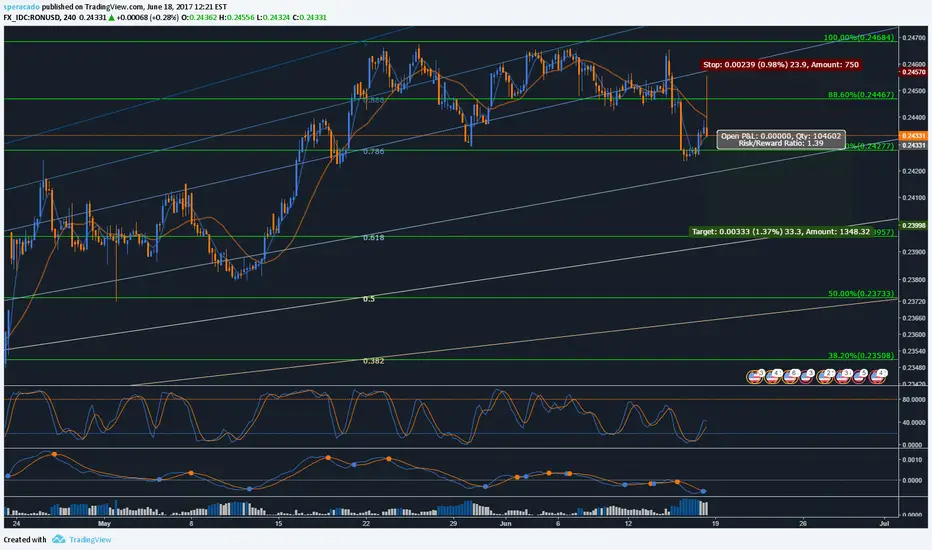Click the Jul label on time axis
Image resolution: width=932 pixels, height=550 pixels.
point(884,523)
